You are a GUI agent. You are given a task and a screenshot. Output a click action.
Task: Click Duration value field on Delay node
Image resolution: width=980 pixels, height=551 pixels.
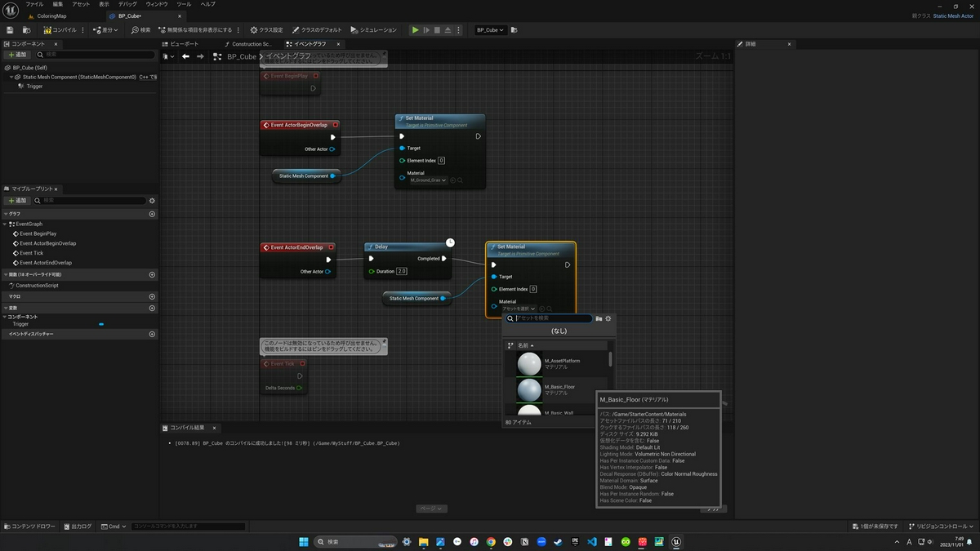402,271
